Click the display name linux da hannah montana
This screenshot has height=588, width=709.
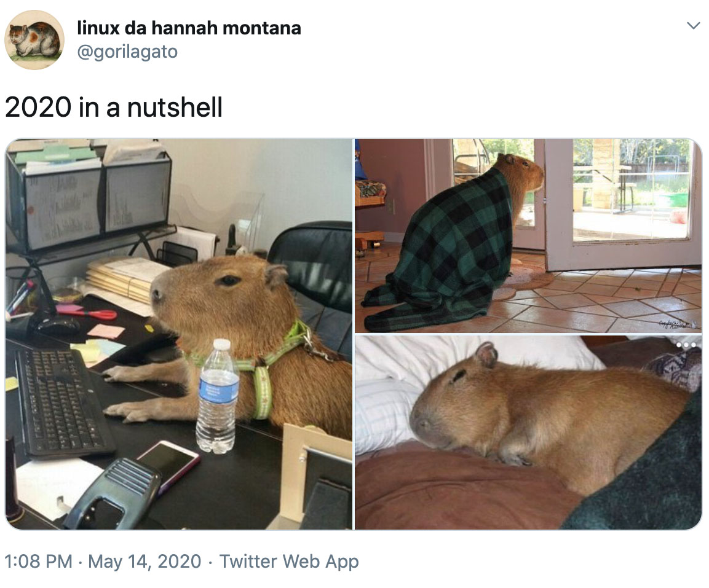[x=189, y=28]
